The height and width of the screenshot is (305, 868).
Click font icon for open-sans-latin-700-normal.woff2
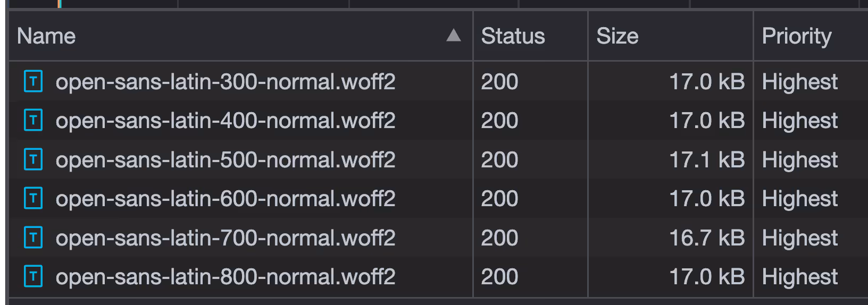click(x=33, y=238)
